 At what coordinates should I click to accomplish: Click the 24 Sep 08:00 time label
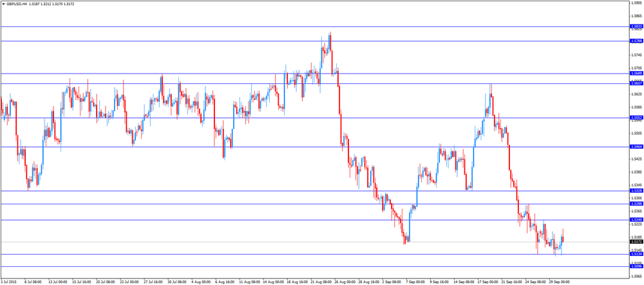click(x=535, y=282)
